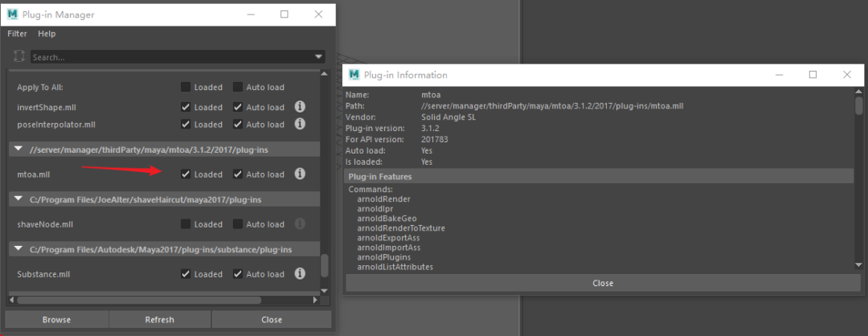
Task: Click the arnoldPlugins command entry
Action: [x=383, y=257]
